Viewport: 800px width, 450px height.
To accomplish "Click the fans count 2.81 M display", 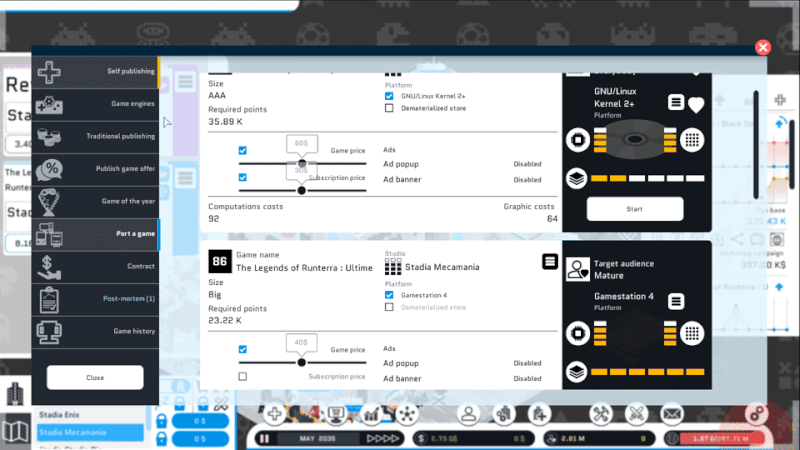I will 599,438.
